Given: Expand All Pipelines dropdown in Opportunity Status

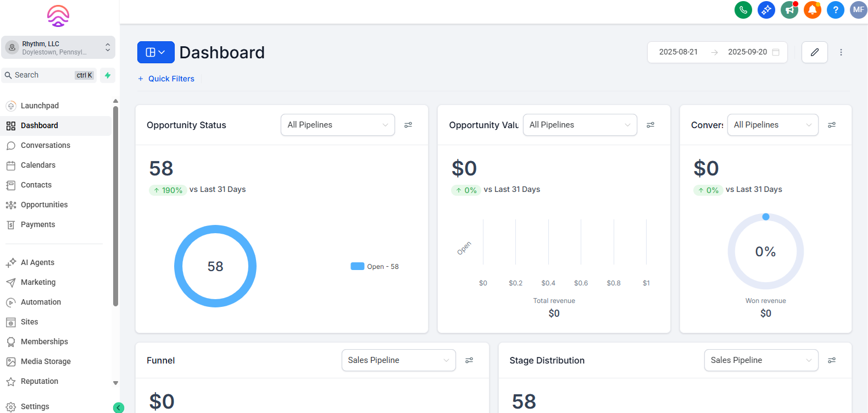Looking at the screenshot, I should tap(337, 125).
